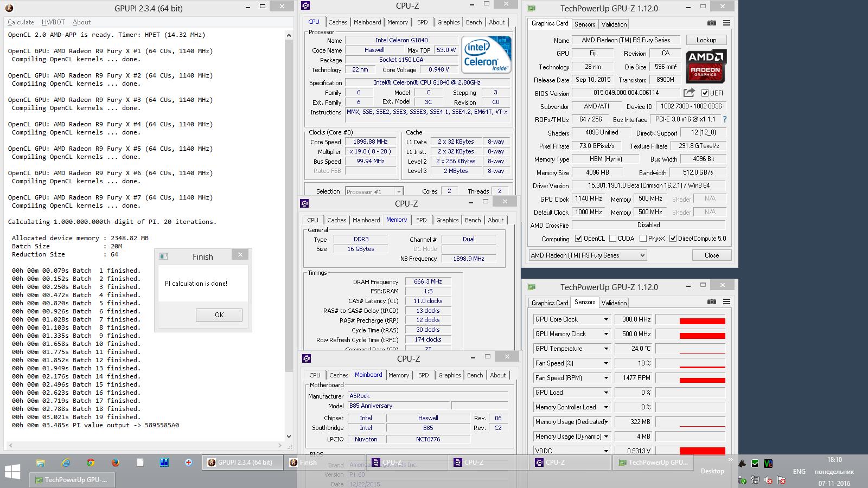Click the blank document icon on the taskbar
The width and height of the screenshot is (868, 488).
point(140,463)
